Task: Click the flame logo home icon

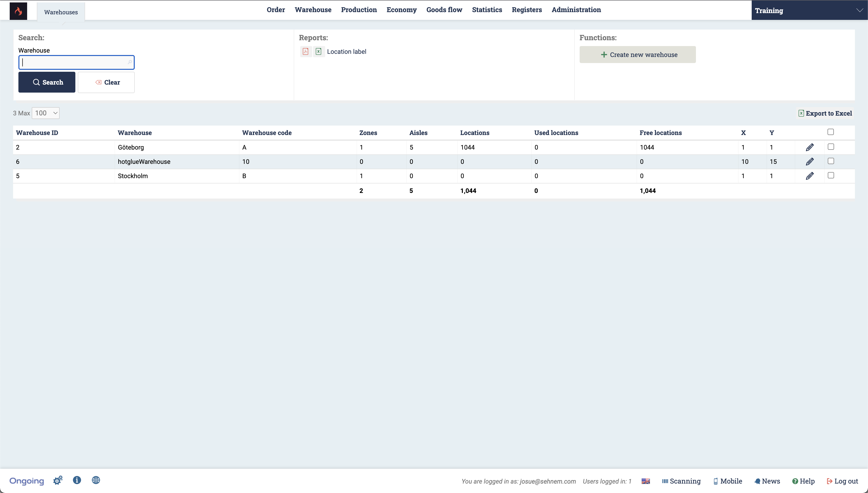Action: pos(18,11)
